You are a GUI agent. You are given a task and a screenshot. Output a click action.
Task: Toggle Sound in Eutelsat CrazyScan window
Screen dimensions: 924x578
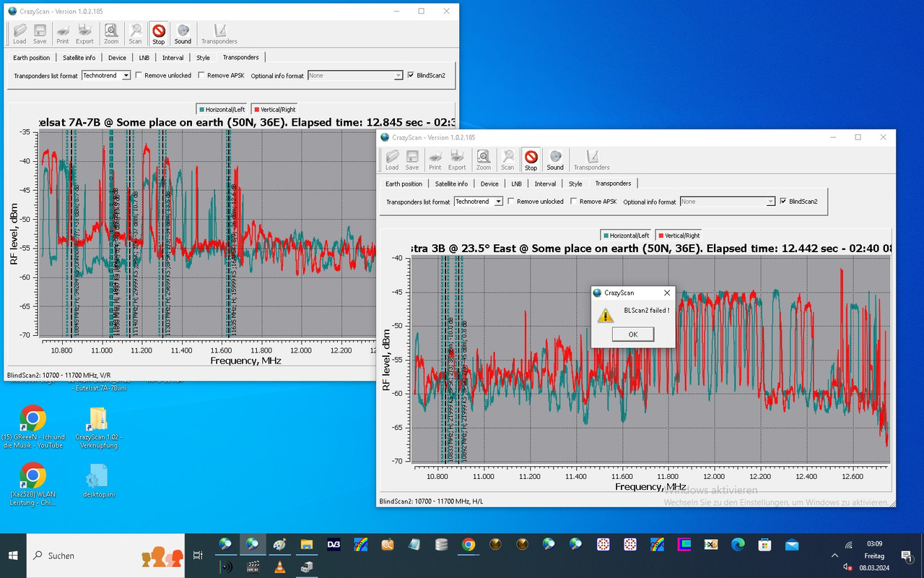click(183, 33)
